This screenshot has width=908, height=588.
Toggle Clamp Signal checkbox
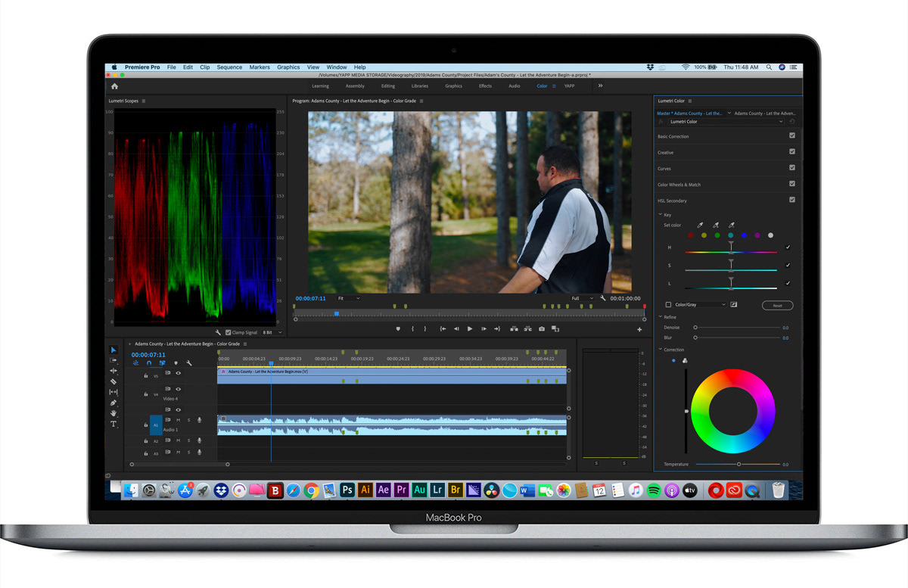pos(229,332)
